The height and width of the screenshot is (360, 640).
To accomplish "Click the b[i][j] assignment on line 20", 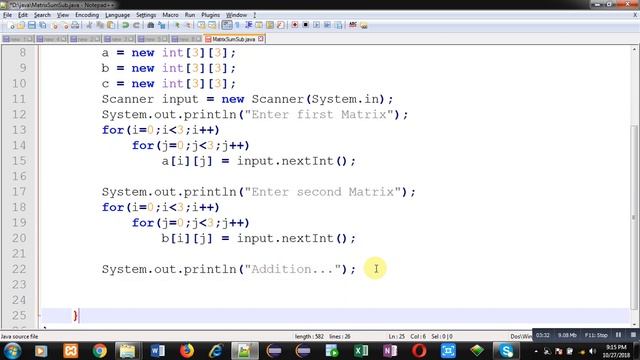I will [x=258, y=238].
